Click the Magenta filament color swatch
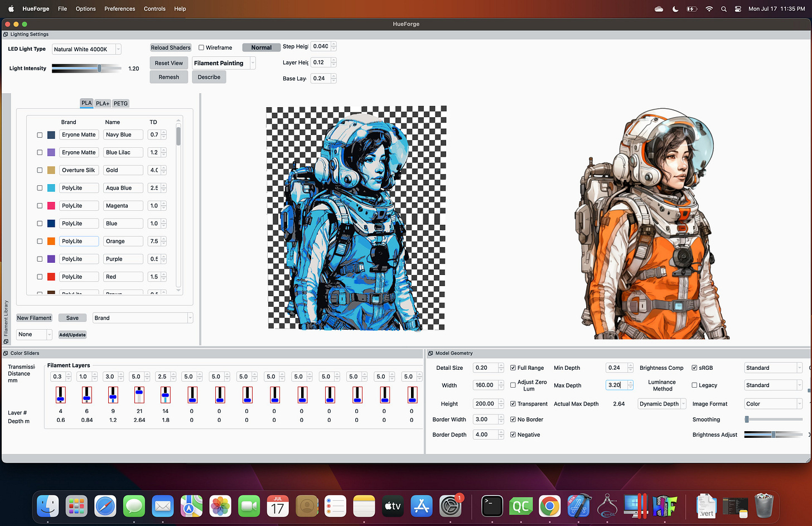The image size is (812, 526). (x=51, y=206)
